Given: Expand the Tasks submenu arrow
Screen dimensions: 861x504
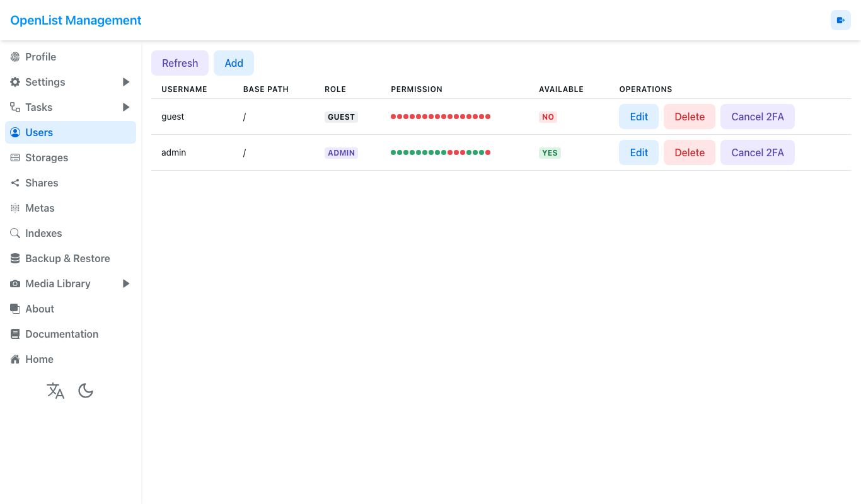Looking at the screenshot, I should [126, 107].
